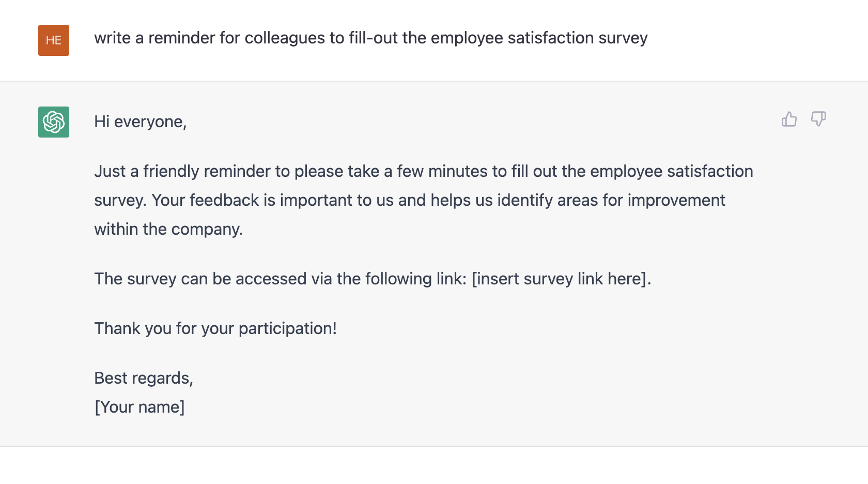Click the thumbs down icon on the response
This screenshot has height=484, width=868.
pyautogui.click(x=818, y=119)
